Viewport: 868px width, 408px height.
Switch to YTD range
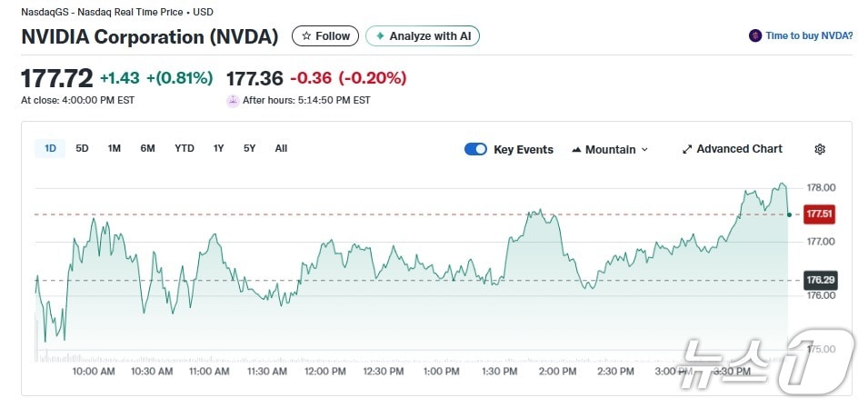[185, 148]
